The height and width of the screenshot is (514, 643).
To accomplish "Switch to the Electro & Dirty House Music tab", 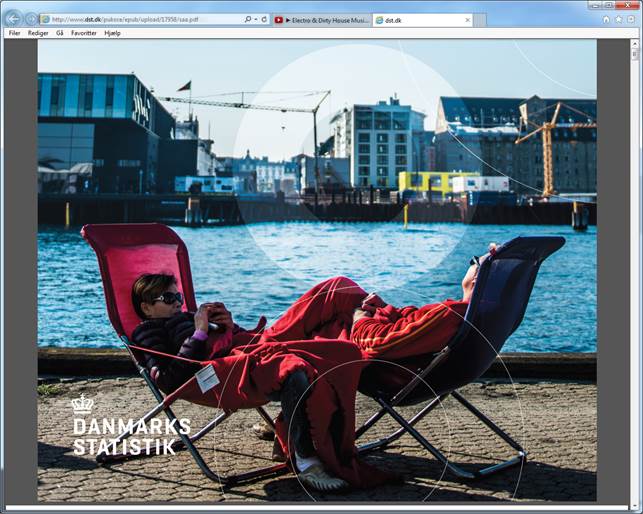I will point(322,20).
